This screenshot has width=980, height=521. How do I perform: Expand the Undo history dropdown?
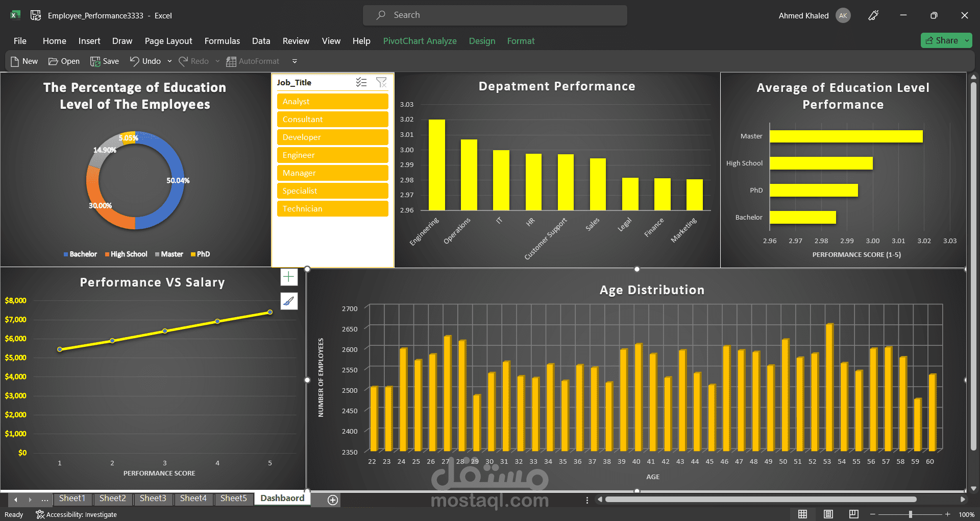(x=169, y=61)
